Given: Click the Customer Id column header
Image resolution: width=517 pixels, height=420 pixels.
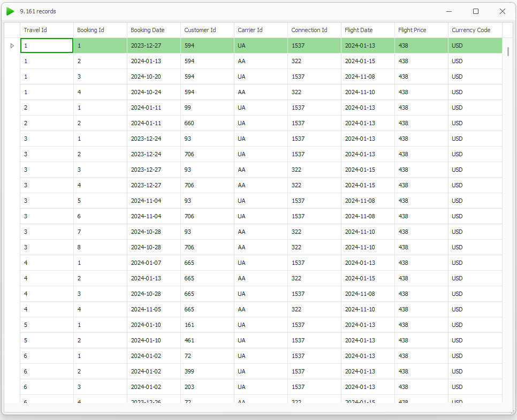Looking at the screenshot, I should [x=207, y=30].
